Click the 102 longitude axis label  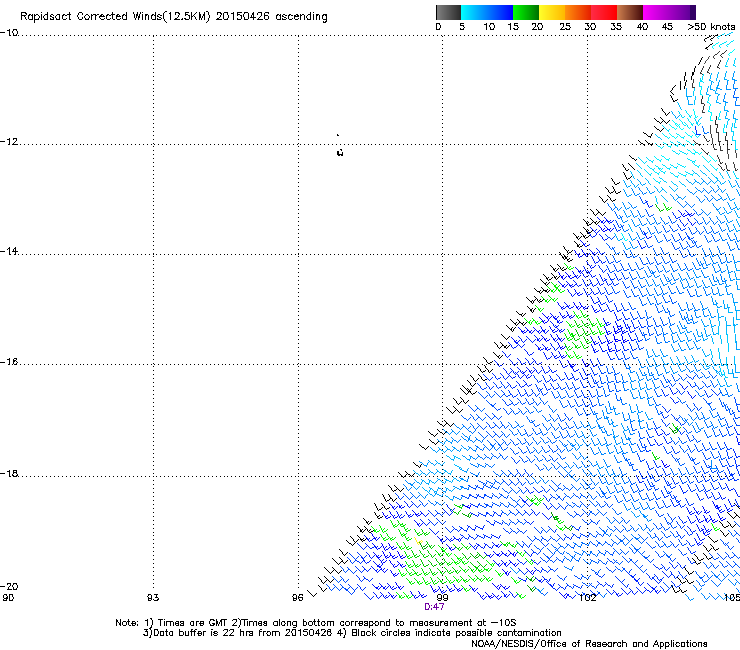coord(587,598)
